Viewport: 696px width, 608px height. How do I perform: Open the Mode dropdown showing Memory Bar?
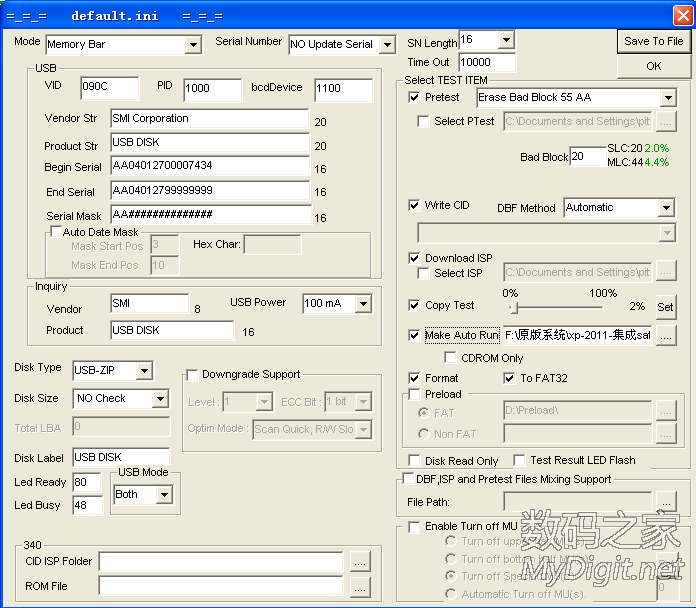click(x=124, y=44)
